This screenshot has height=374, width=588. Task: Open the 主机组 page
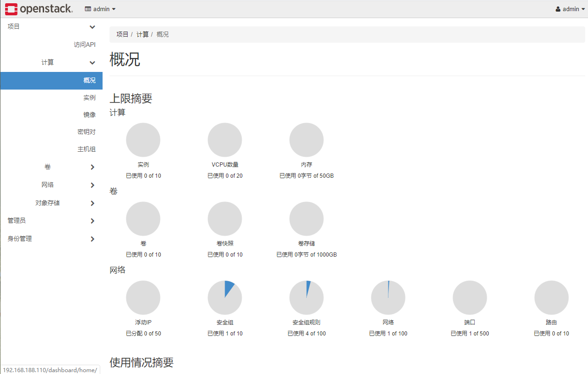(87, 148)
